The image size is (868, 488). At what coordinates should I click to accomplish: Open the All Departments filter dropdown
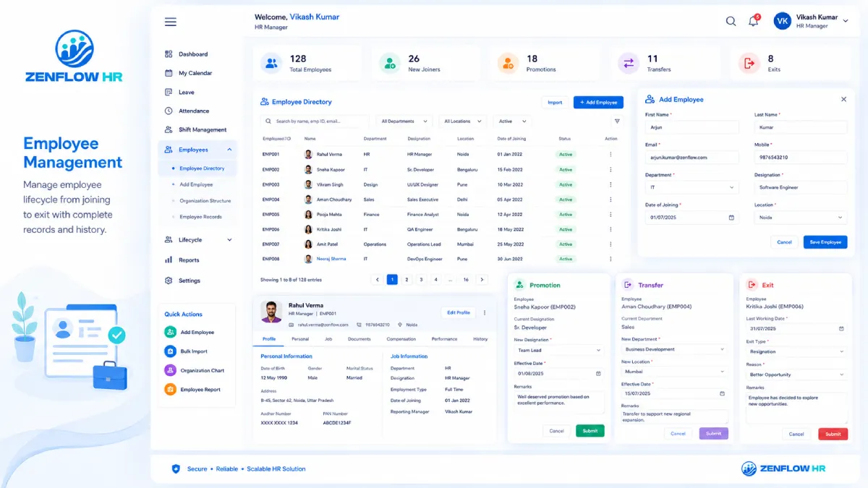point(405,121)
